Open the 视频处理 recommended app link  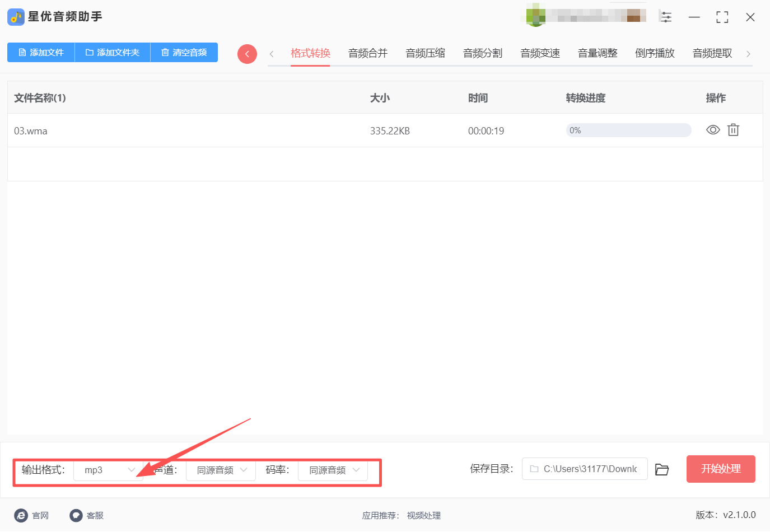[424, 516]
